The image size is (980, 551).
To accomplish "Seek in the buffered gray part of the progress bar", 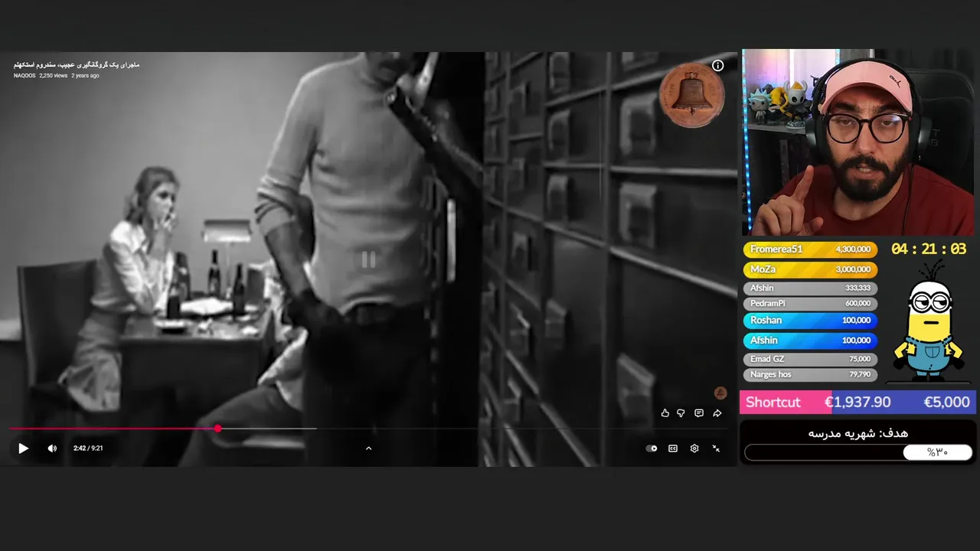I will [x=268, y=429].
